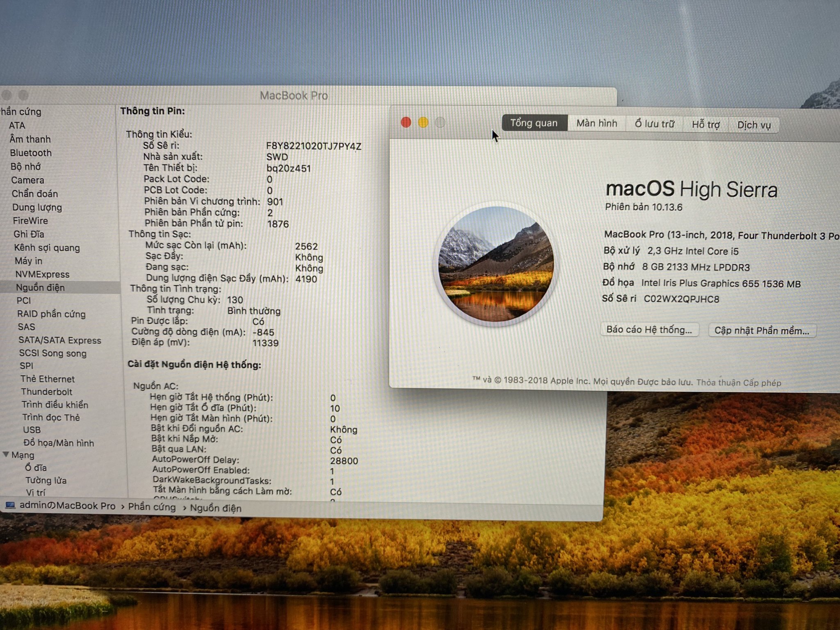Image resolution: width=840 pixels, height=630 pixels.
Task: Open the Dịch vụ tab
Action: 754,125
